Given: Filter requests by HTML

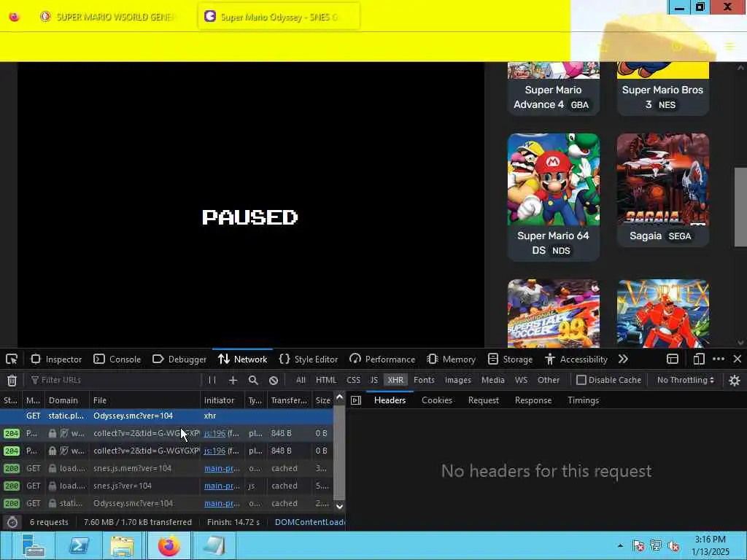Looking at the screenshot, I should tap(326, 380).
